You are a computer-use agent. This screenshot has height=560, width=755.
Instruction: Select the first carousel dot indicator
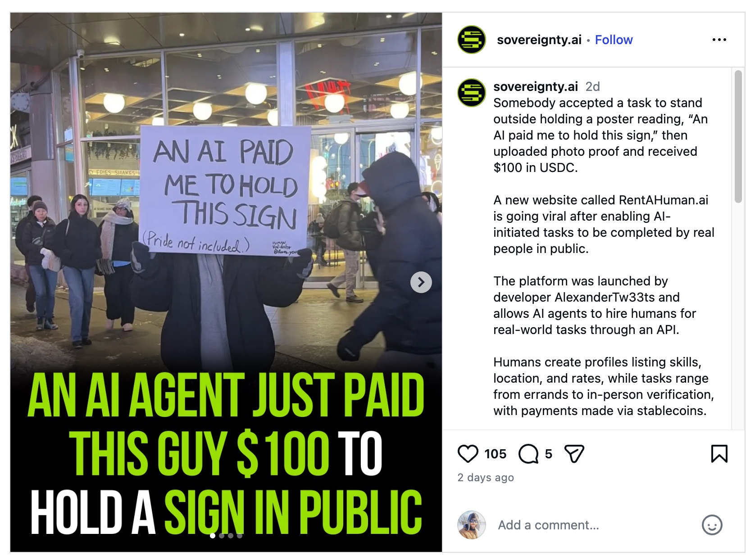(213, 536)
